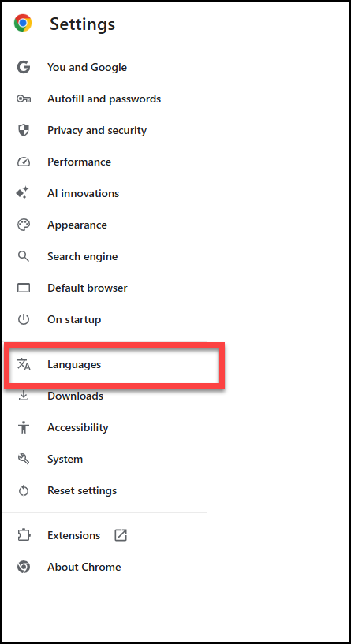Click the magnifier Search engine icon
This screenshot has height=644, width=351.
[24, 256]
